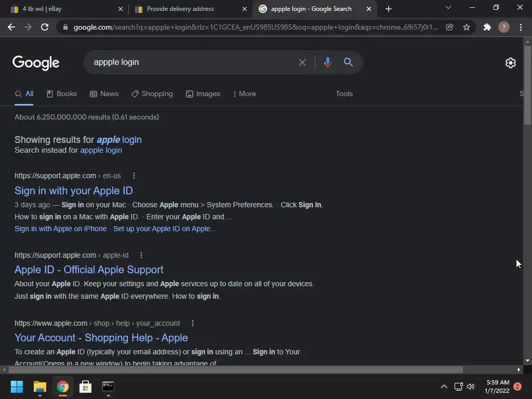The height and width of the screenshot is (399, 532).
Task: Click the horizontal scrollbar thumb
Action: (x=236, y=369)
